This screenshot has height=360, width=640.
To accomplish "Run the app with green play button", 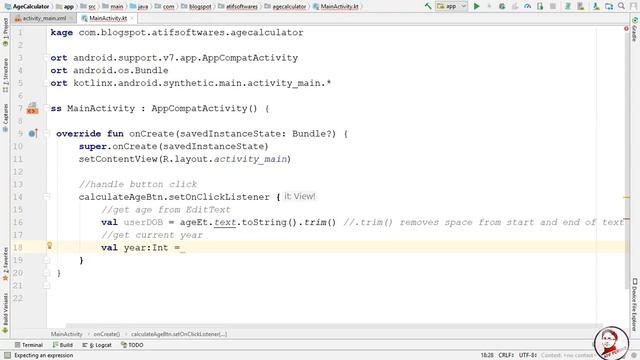I will click(476, 6).
